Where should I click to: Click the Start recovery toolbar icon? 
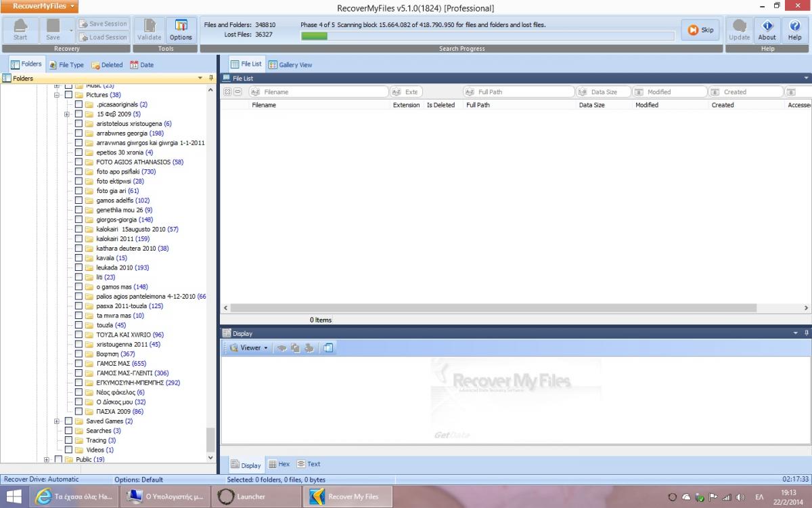20,30
